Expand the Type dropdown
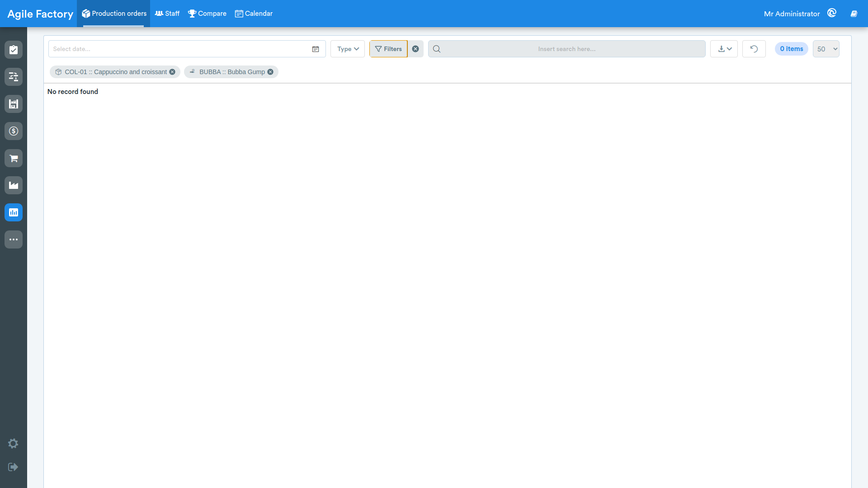Screen dimensions: 868x488 [348, 49]
